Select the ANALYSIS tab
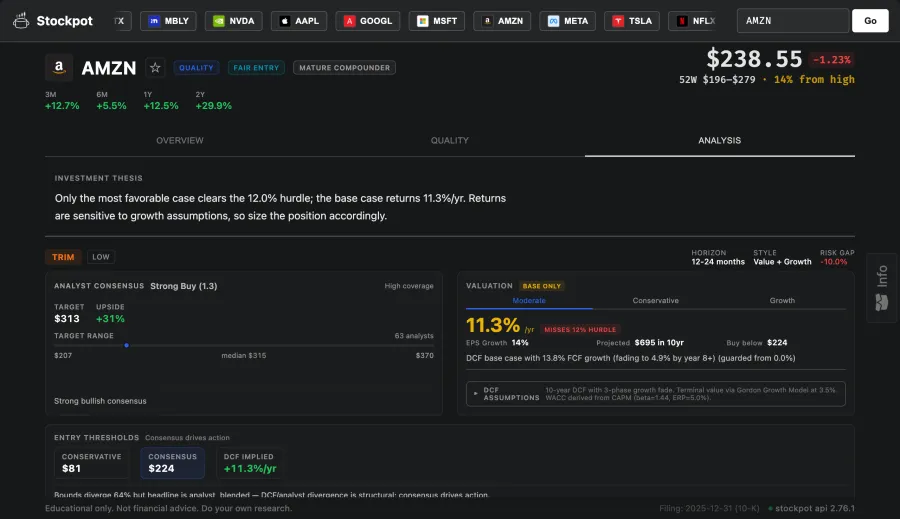Image resolution: width=900 pixels, height=519 pixels. (x=720, y=141)
